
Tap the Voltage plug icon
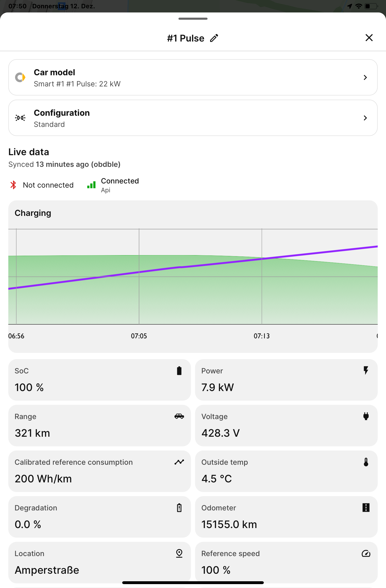click(366, 416)
